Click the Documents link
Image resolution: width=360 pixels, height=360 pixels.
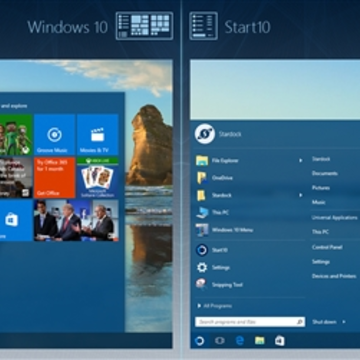click(x=325, y=173)
